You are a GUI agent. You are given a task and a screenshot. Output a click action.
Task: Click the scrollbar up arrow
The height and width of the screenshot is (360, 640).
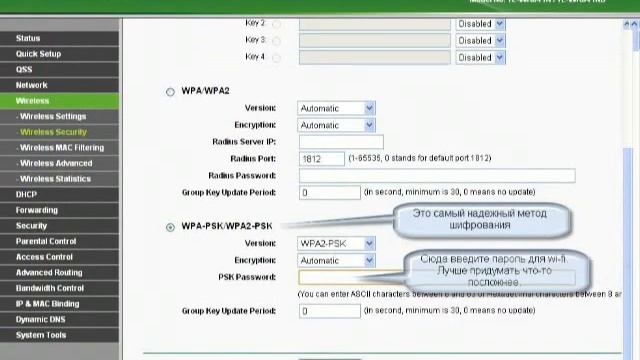click(627, 24)
